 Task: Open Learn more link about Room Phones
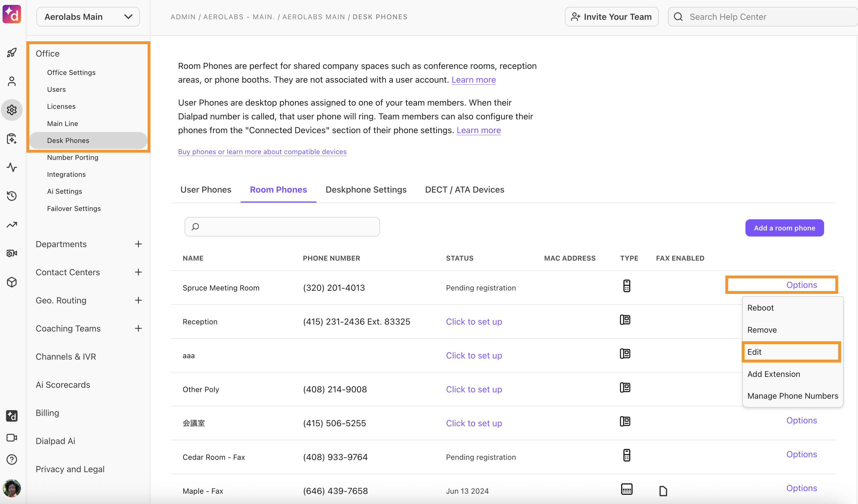pyautogui.click(x=474, y=80)
